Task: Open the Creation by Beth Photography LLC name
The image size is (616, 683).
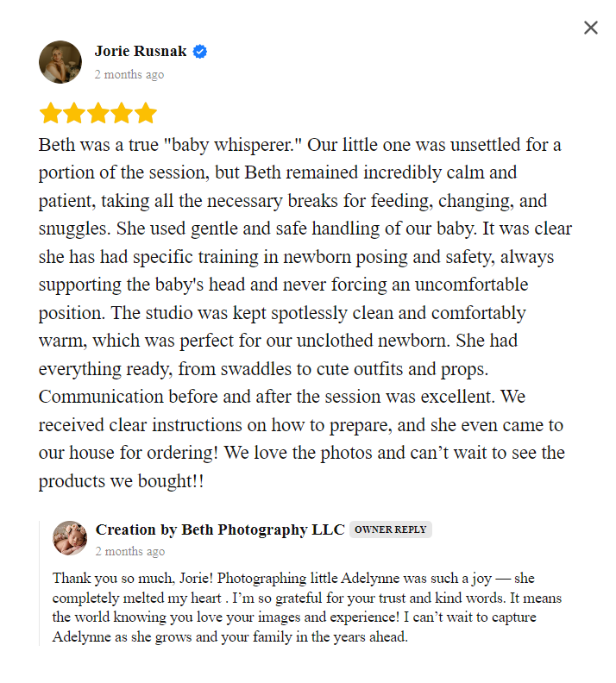Action: pos(220,529)
